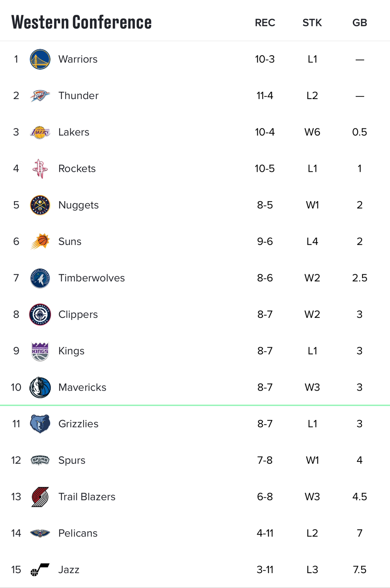Tap the Nuggets team logo
Image resolution: width=390 pixels, height=588 pixels.
click(x=40, y=205)
